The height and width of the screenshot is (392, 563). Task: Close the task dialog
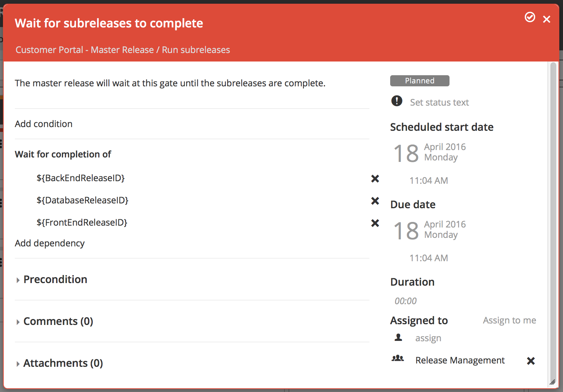pyautogui.click(x=547, y=19)
